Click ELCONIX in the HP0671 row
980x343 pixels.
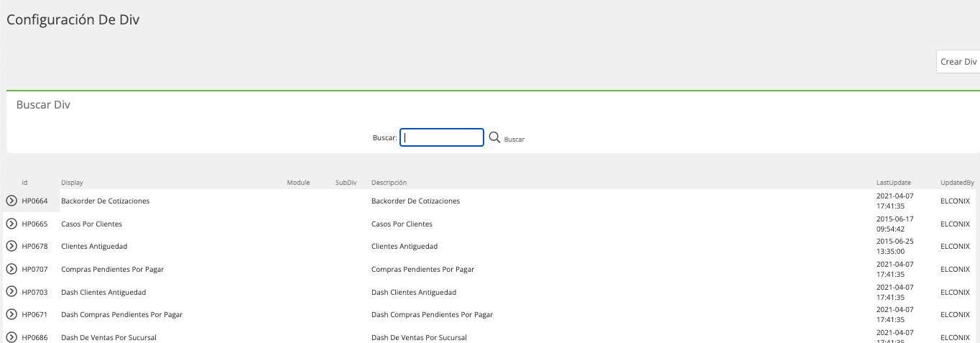click(955, 314)
